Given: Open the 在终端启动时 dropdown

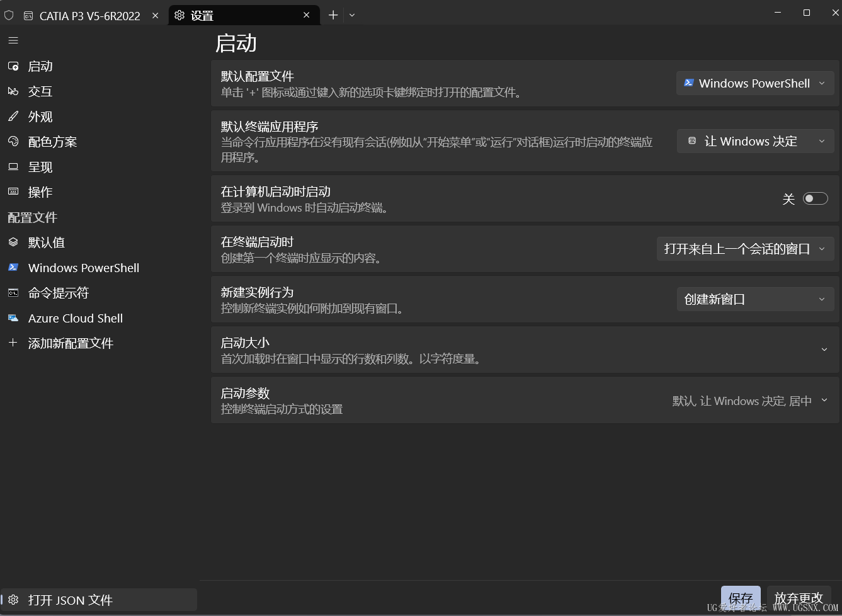Looking at the screenshot, I should [745, 249].
